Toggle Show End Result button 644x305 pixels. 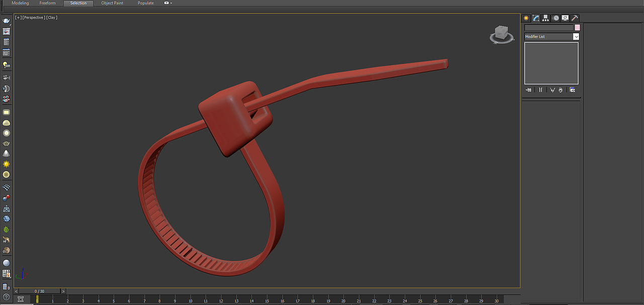(541, 90)
